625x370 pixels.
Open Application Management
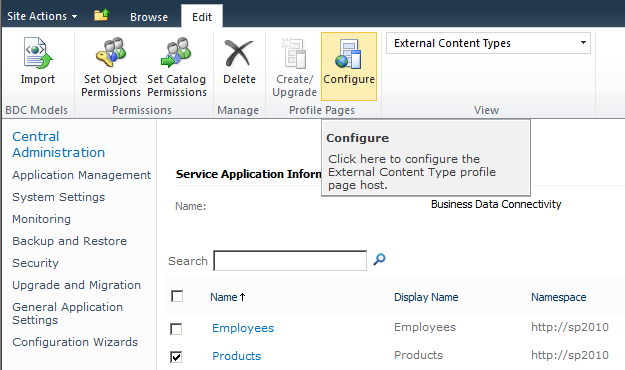pyautogui.click(x=81, y=175)
